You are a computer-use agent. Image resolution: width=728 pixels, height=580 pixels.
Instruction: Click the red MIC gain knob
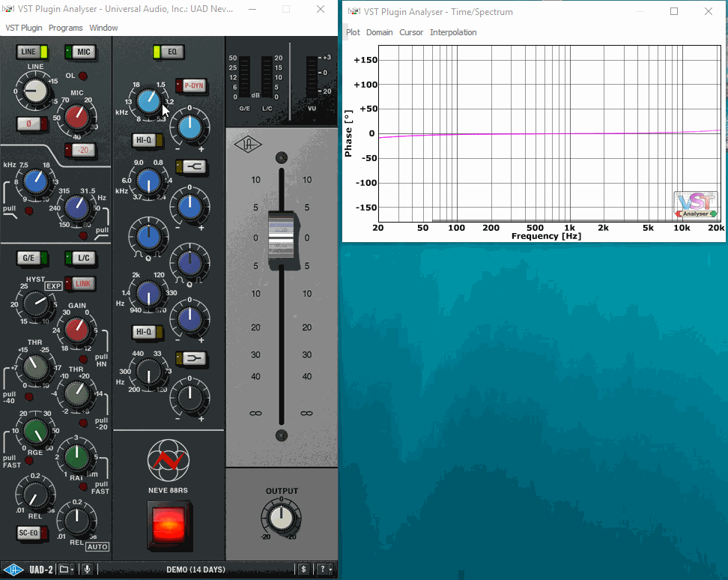[77, 118]
